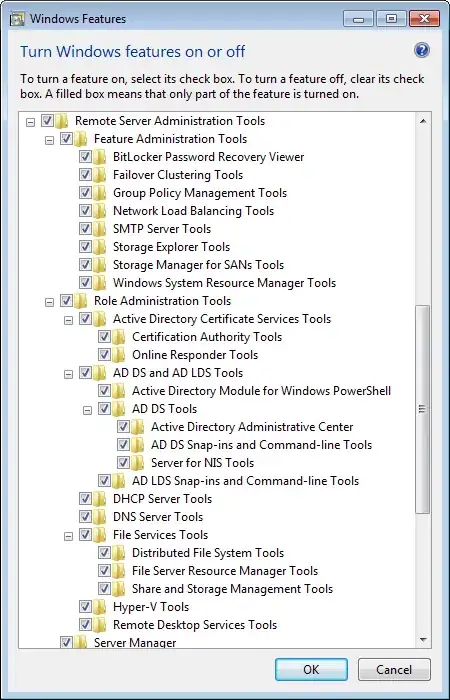The height and width of the screenshot is (700, 450).
Task: Select the Storage Manager for SANs Tools label
Action: click(198, 265)
